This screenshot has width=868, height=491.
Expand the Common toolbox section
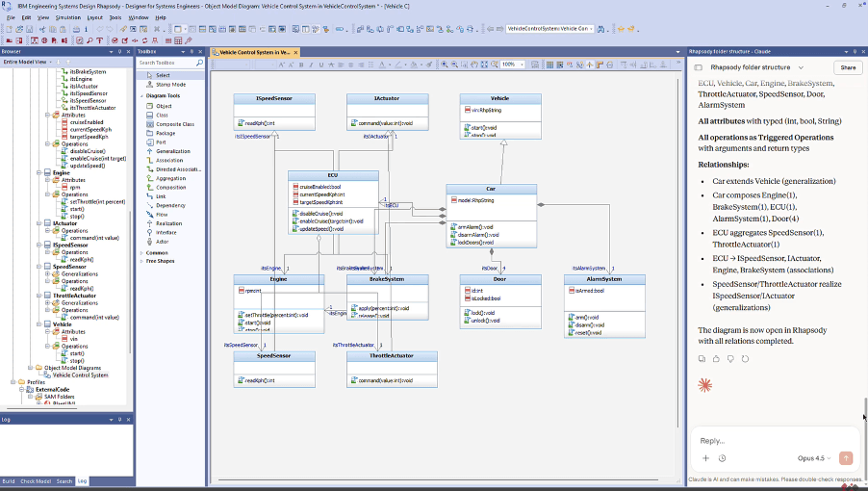(x=141, y=253)
